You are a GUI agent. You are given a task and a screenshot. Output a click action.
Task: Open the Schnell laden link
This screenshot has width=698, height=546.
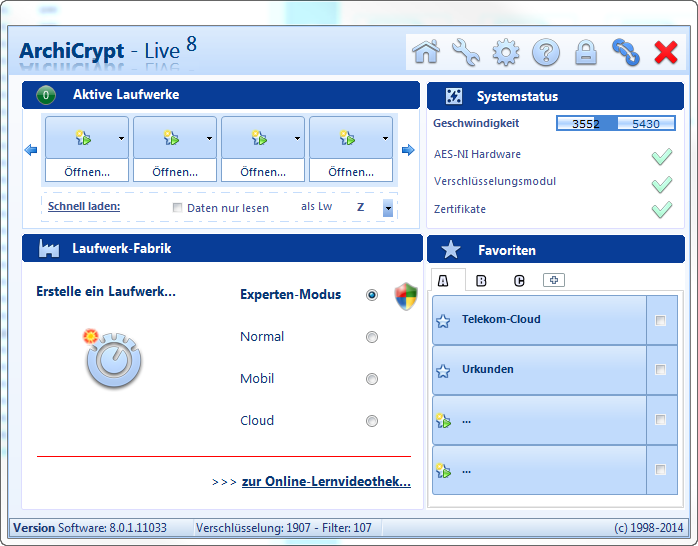tap(84, 206)
